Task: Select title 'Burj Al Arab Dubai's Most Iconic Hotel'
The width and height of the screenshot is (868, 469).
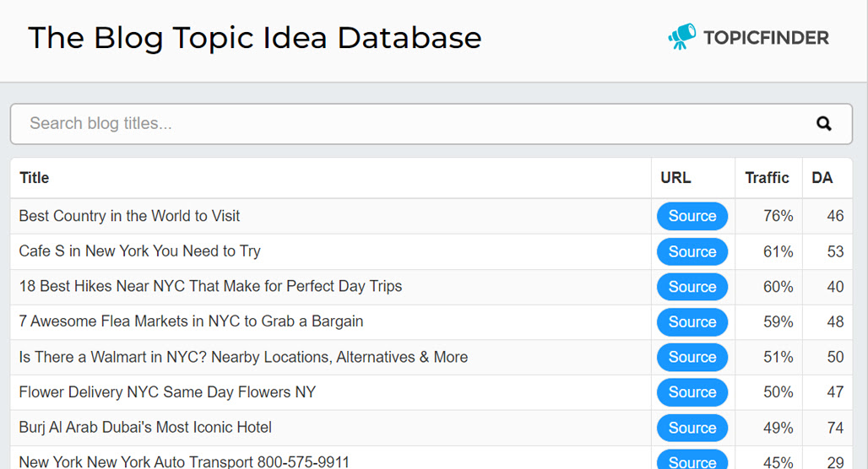Action: 145,427
